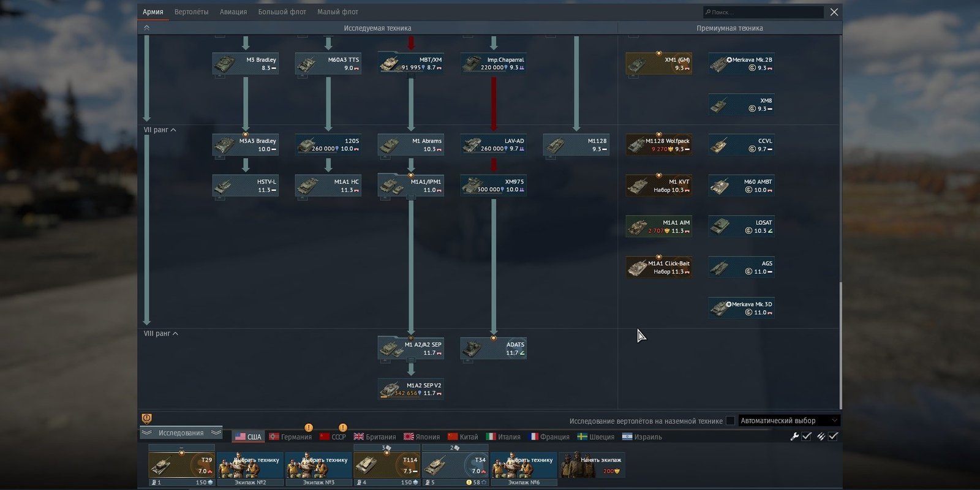980x490 pixels.
Task: Click the Merkava Mk.3D premium tank
Action: (x=741, y=308)
